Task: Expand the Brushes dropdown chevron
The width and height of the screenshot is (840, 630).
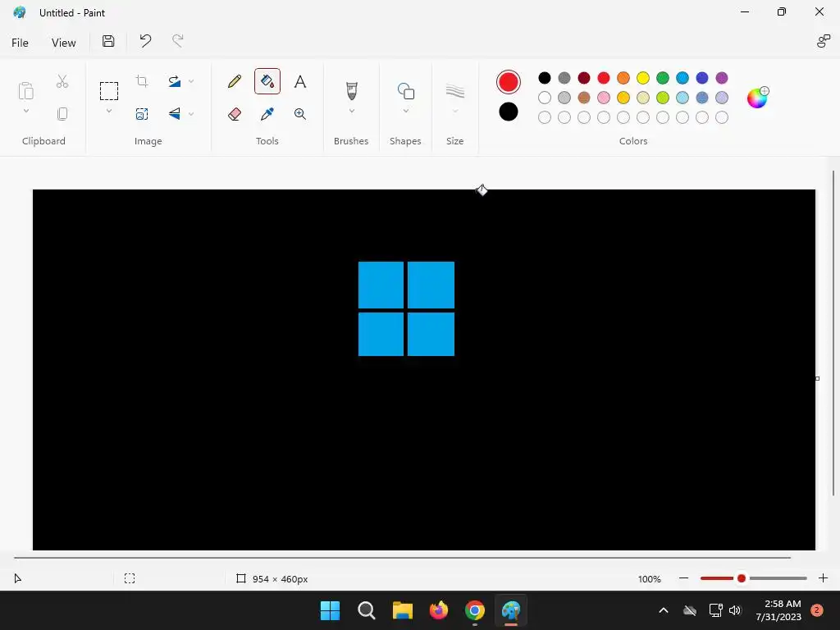Action: pos(351,111)
